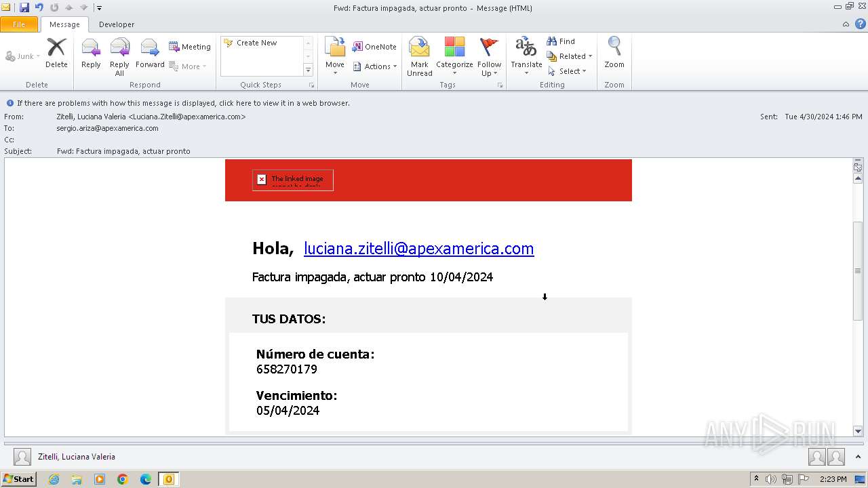This screenshot has width=868, height=488.
Task: Send message to OneNote
Action: (x=374, y=47)
